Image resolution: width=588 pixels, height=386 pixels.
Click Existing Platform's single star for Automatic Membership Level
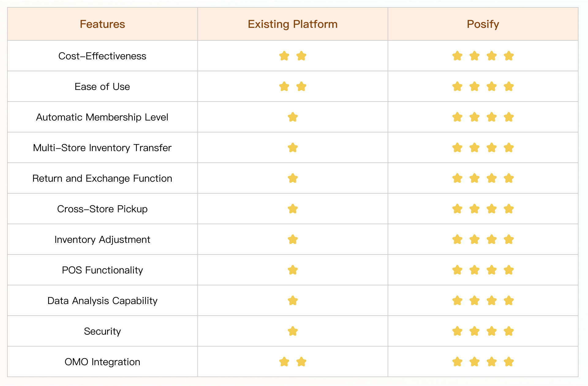pos(293,117)
